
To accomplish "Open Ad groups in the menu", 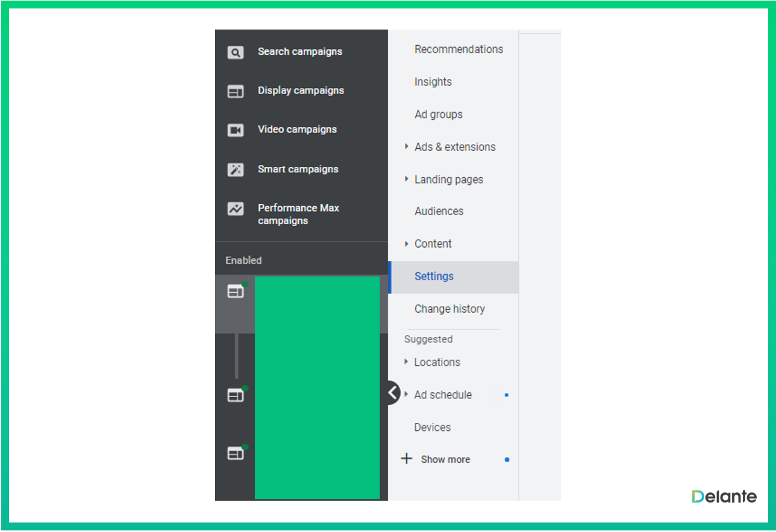I will (x=439, y=114).
